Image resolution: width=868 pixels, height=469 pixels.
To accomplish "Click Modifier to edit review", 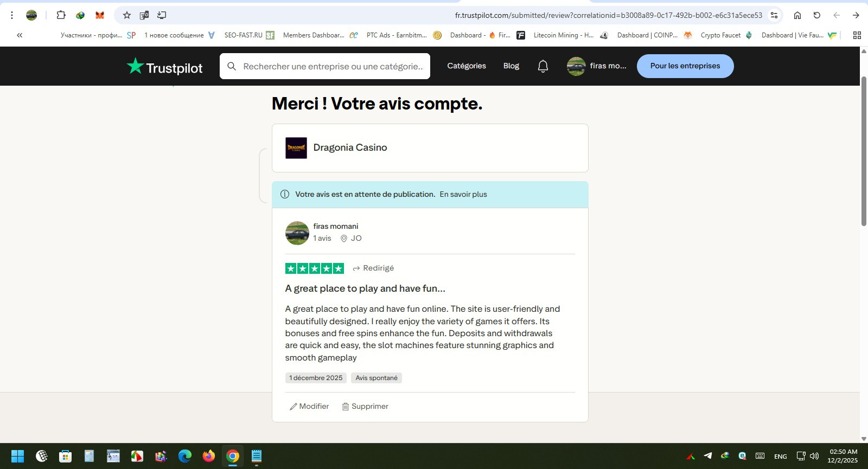I will (x=309, y=407).
